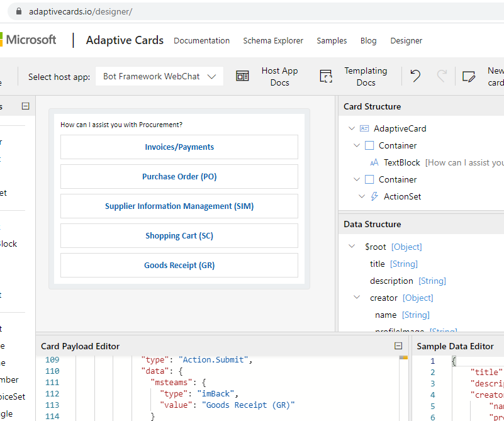Click the description [String] data field
Viewport: 504px width, 421px height.
(x=408, y=281)
